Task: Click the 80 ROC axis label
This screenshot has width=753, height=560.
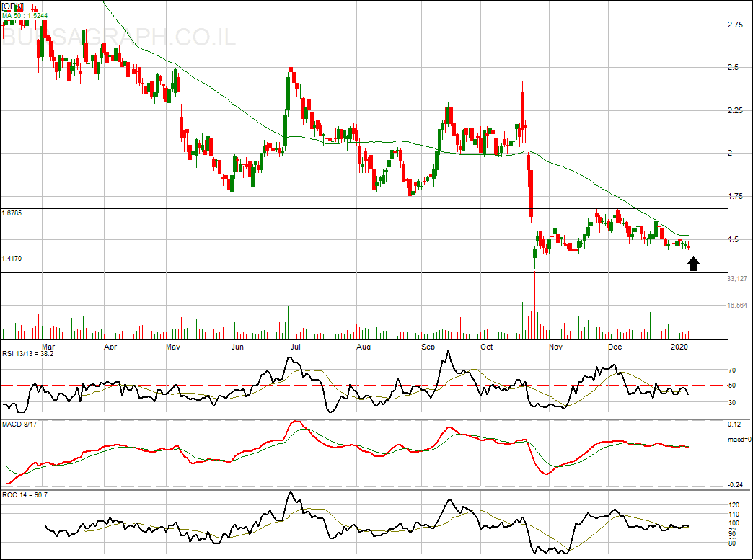Action: point(732,543)
